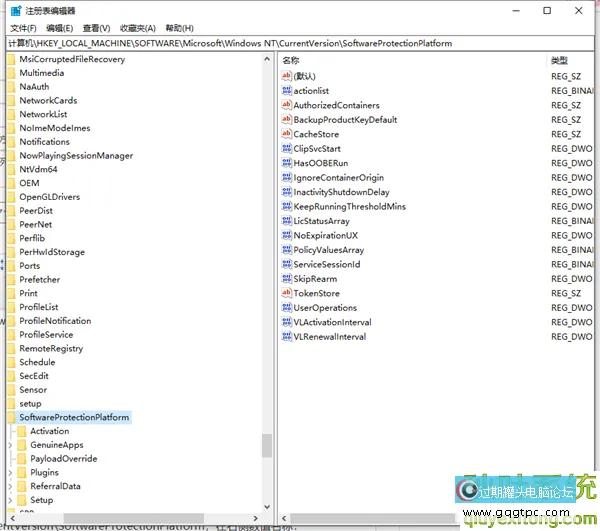Open the 编辑(E) menu

point(60,28)
